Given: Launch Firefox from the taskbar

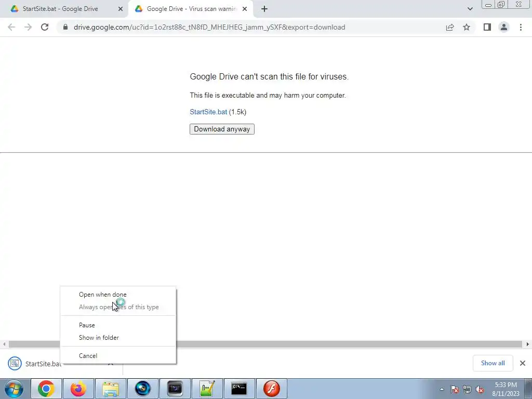Looking at the screenshot, I should [x=78, y=389].
